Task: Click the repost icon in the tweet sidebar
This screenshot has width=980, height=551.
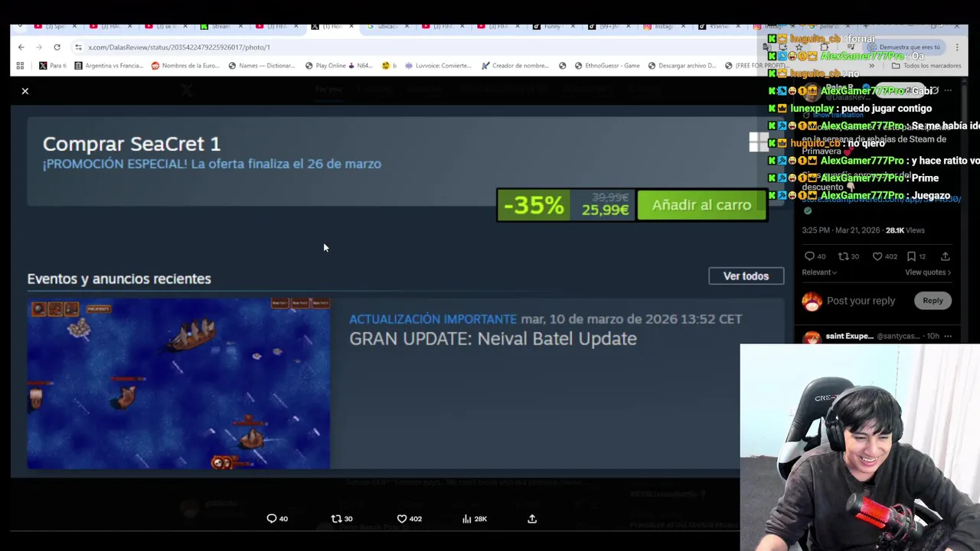Action: click(x=843, y=256)
